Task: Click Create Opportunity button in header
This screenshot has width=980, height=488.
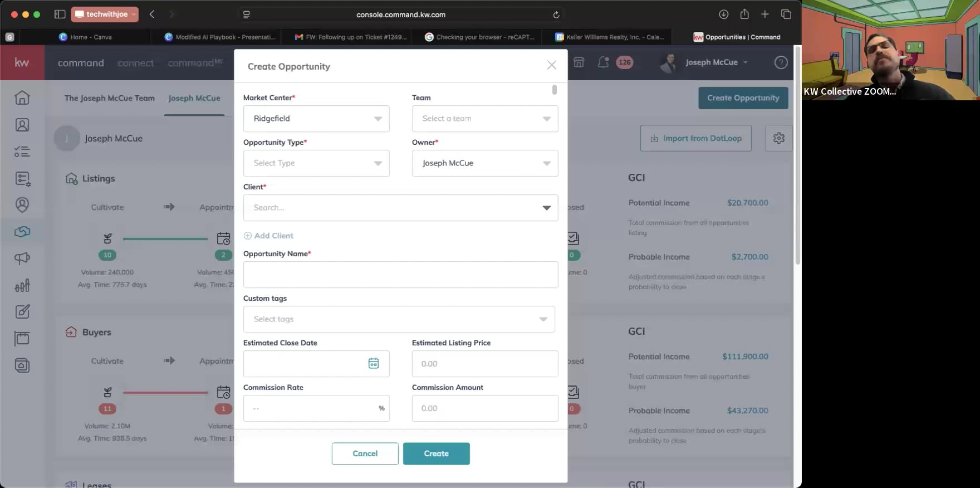Action: (743, 98)
